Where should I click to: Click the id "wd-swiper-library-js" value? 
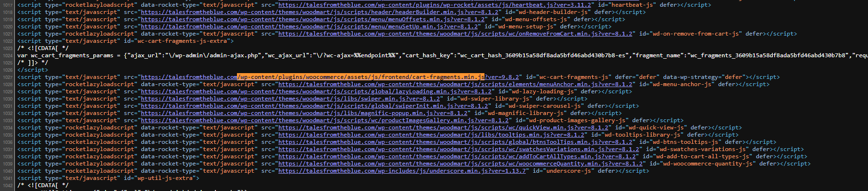[487, 99]
